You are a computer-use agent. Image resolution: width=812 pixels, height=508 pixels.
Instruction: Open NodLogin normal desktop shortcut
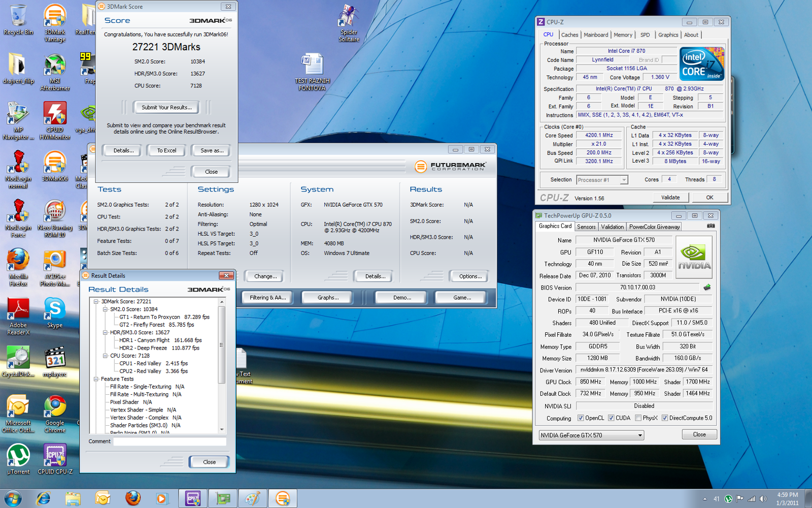coord(18,169)
